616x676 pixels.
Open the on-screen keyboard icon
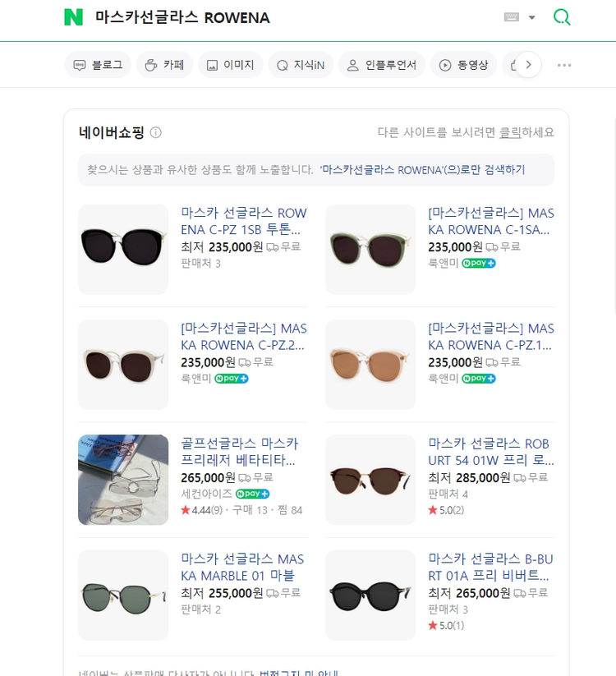click(511, 17)
